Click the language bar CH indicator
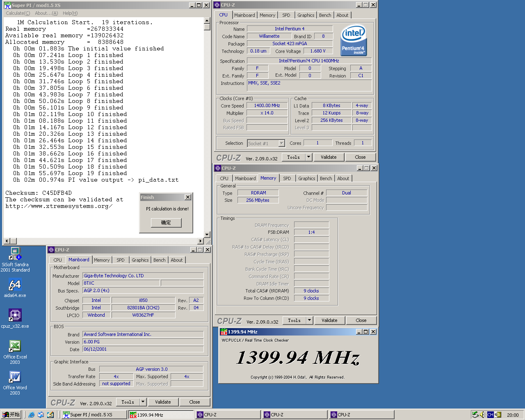 (490, 415)
